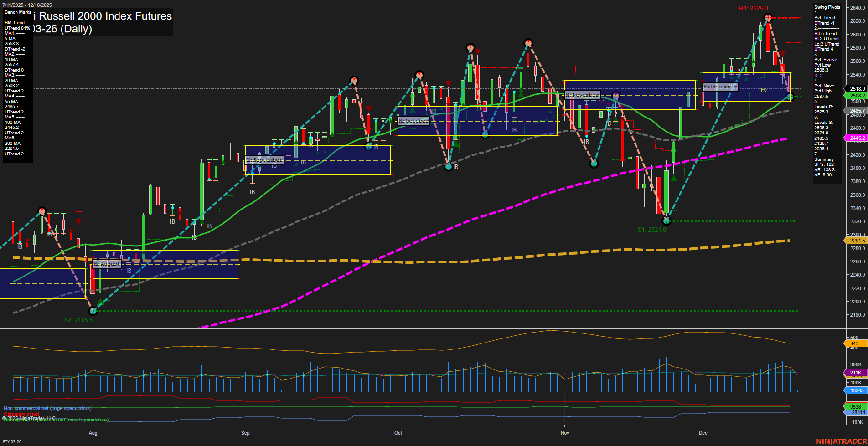Viewport: 868px width, 446px height.
Task: Open the RTY 03-26 chart tab
Action: tap(12, 441)
